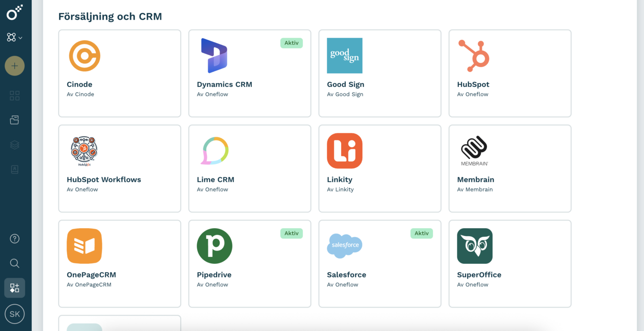
Task: Open the help question-mark icon
Action: [15, 238]
